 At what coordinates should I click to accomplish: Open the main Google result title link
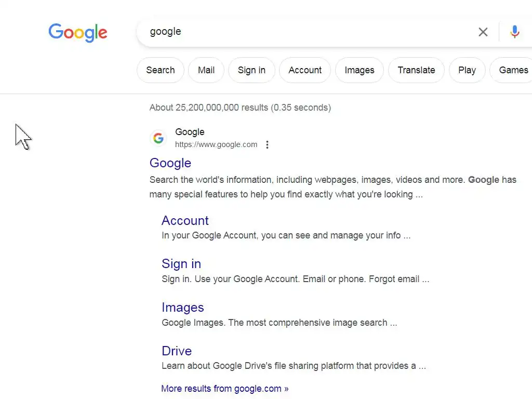pyautogui.click(x=170, y=163)
